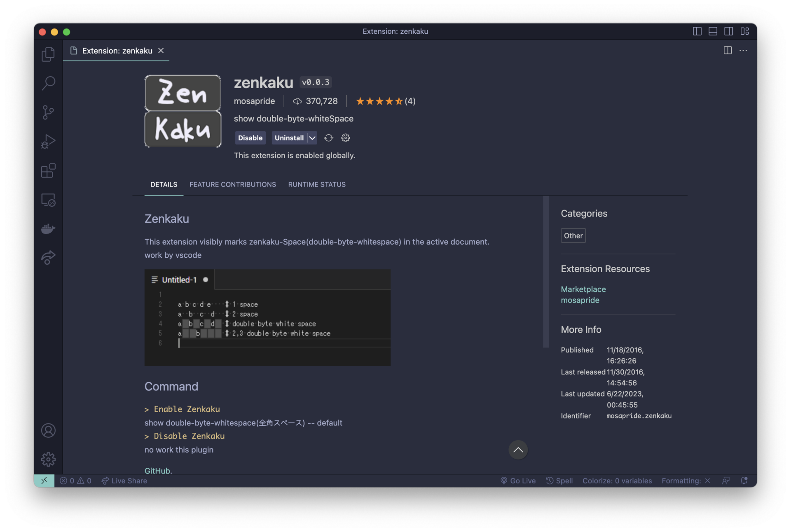The image size is (791, 532).
Task: Open Live Share view in activity bar
Action: pyautogui.click(x=48, y=258)
